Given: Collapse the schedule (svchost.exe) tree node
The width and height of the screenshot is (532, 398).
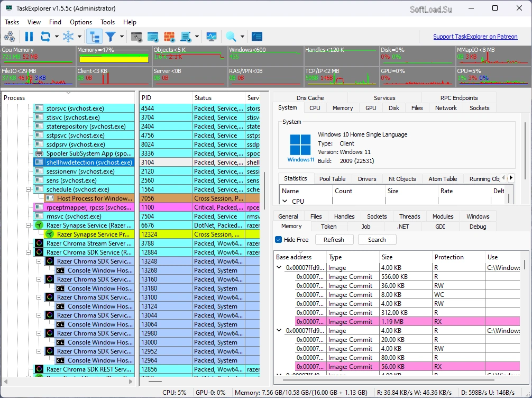Looking at the screenshot, I should [29, 189].
